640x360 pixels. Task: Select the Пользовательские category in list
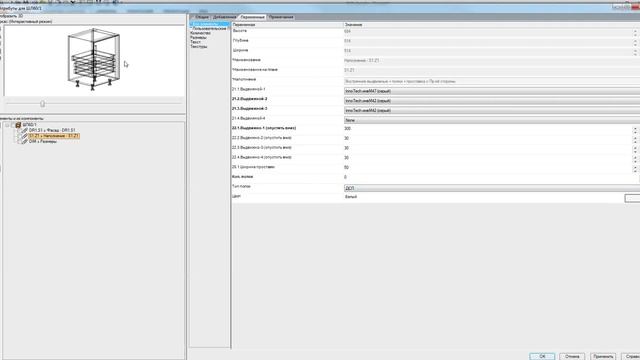point(209,29)
